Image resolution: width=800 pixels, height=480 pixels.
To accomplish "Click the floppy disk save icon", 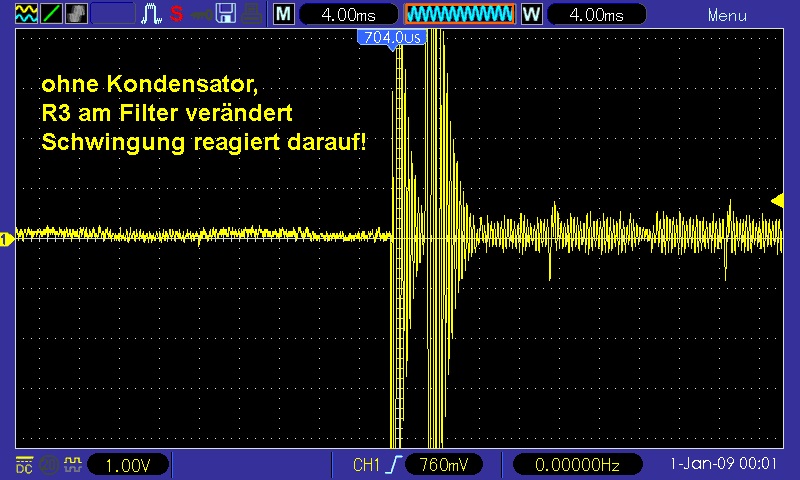I will tap(226, 14).
